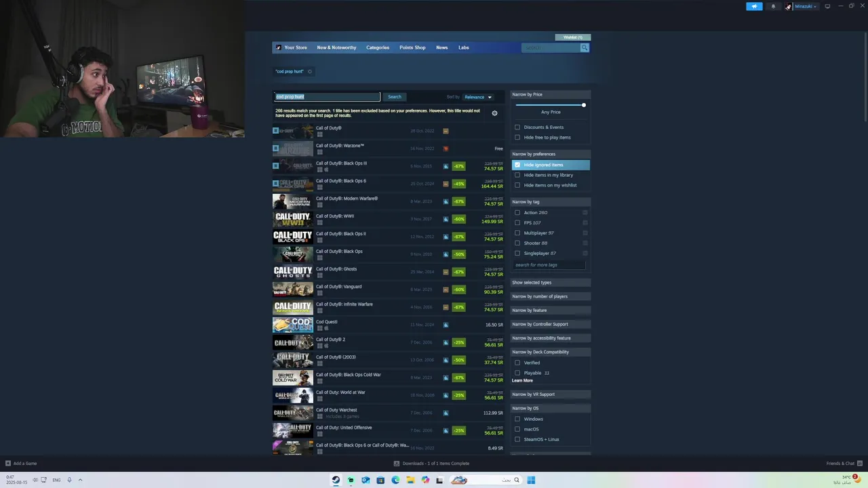Click the Black Ops II capsule image
868x488 pixels.
(x=293, y=237)
